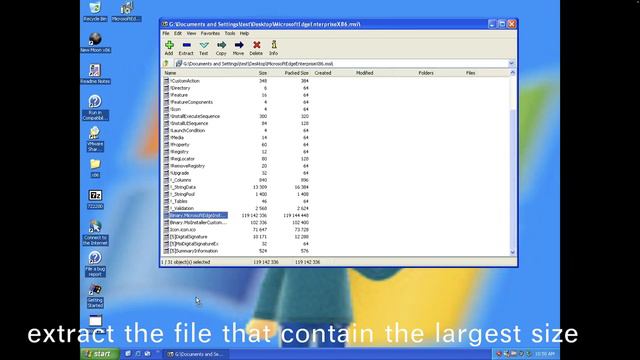Go up one folder level icon
The image size is (640, 360).
[166, 64]
